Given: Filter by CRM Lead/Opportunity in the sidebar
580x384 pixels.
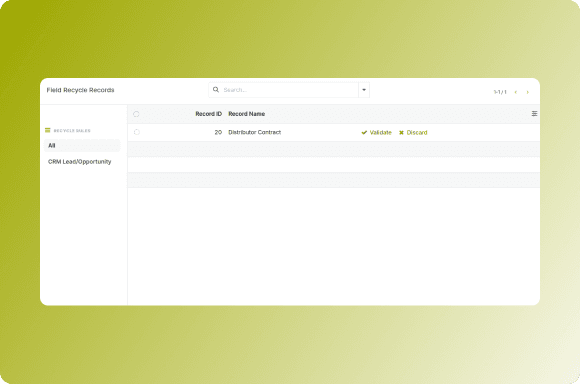Looking at the screenshot, I should click(x=80, y=162).
